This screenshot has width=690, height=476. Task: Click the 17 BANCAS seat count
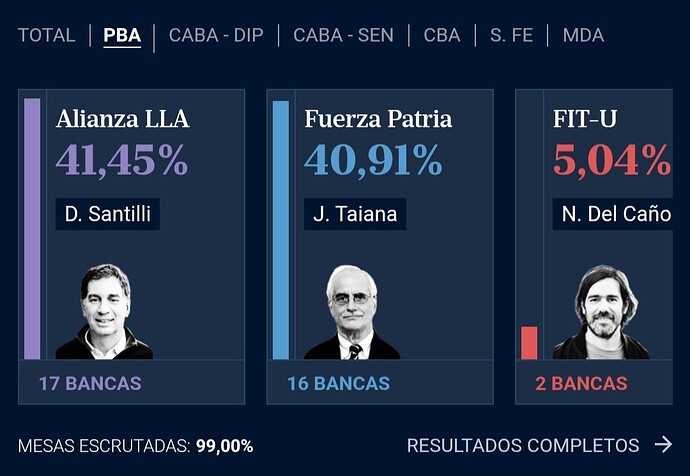(90, 383)
